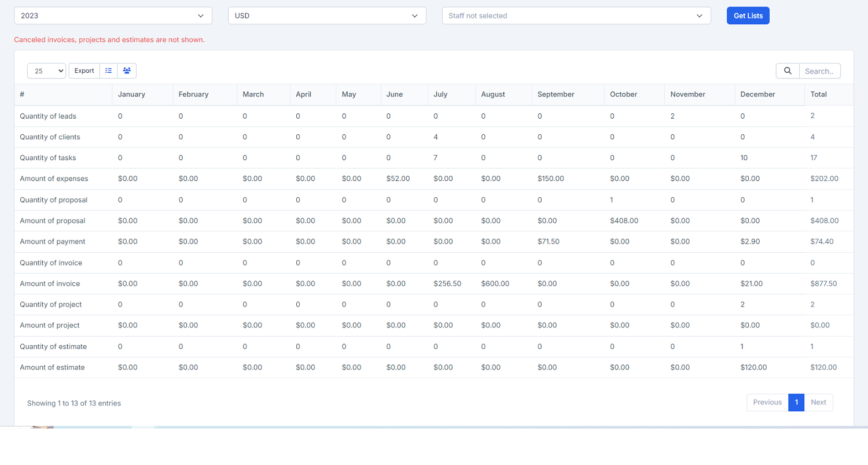Image resolution: width=868 pixels, height=465 pixels.
Task: Click the $52.00 June expenses cell
Action: pos(398,179)
